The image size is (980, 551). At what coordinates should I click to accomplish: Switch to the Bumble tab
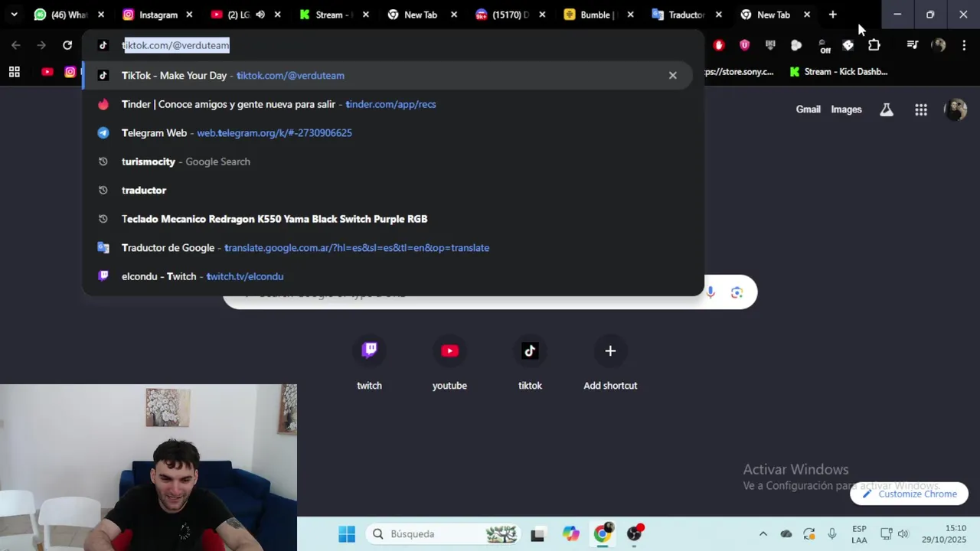(599, 15)
